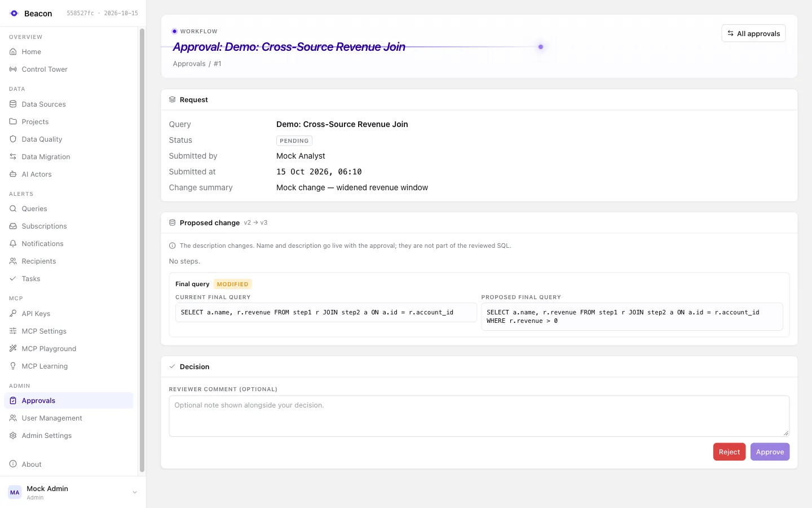Click the Queries magnifier icon
812x508 pixels.
pos(13,208)
